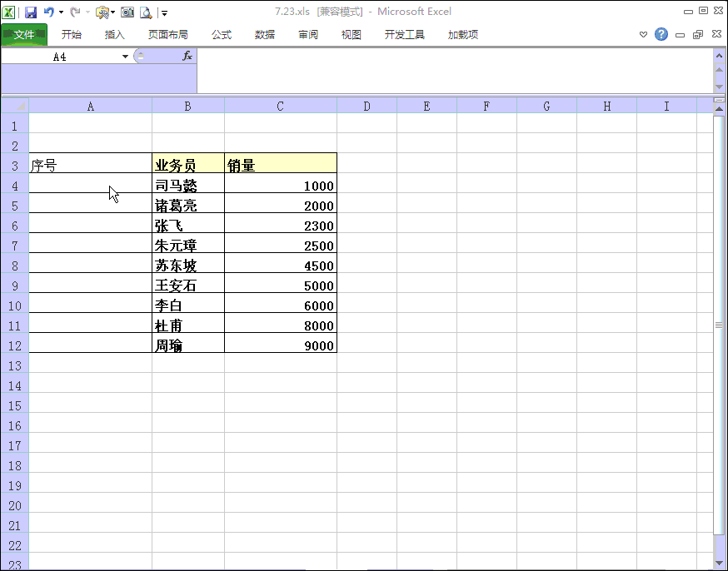The image size is (728, 571).
Task: Click the fx insert function icon
Action: click(187, 56)
